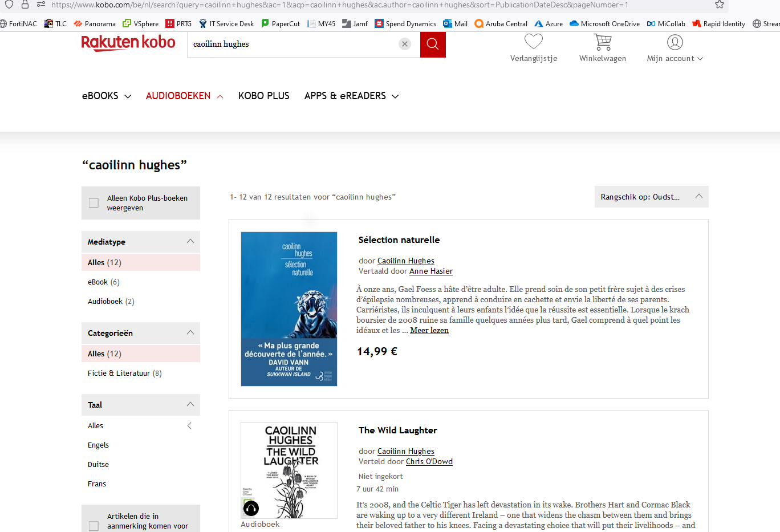Open the MiCollab bookmark
The width and height of the screenshot is (780, 532).
[x=666, y=23]
